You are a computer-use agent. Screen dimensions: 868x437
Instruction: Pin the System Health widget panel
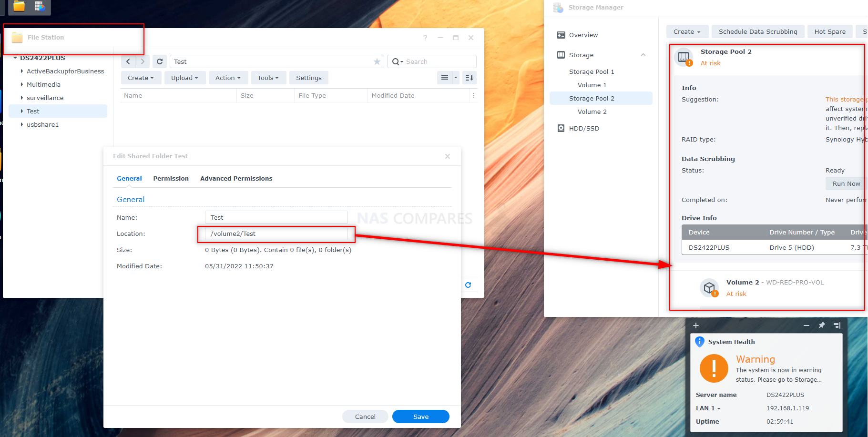(x=822, y=325)
